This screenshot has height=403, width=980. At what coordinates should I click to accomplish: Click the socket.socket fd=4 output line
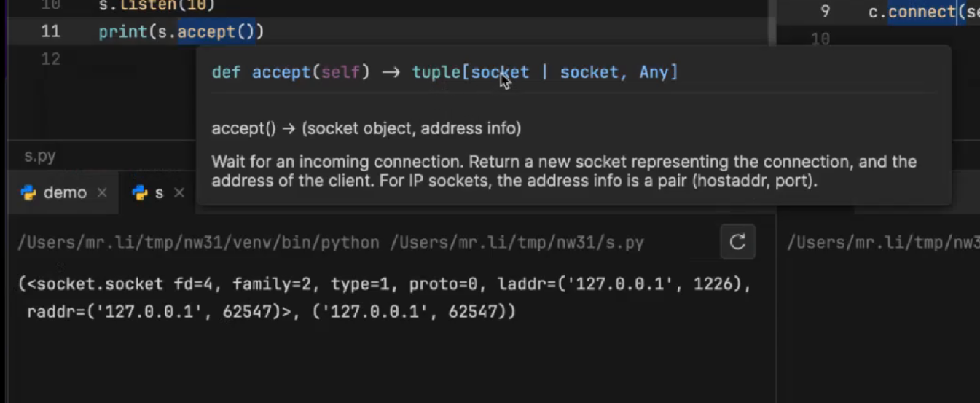click(384, 284)
